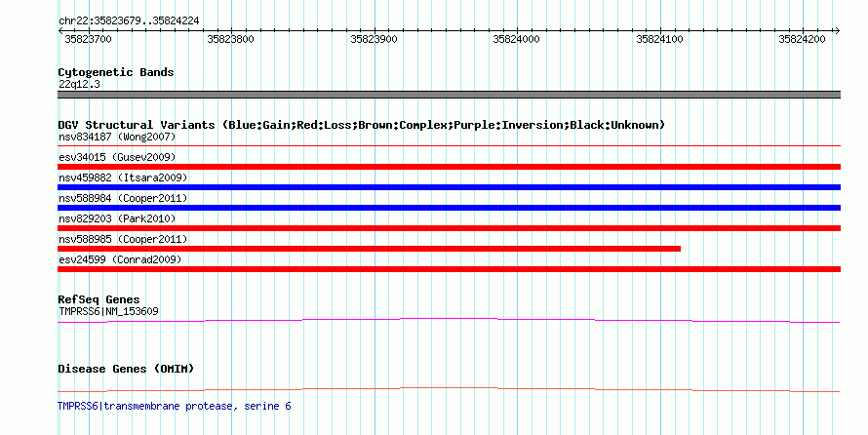Open variant label nsv829203 (Park2010)

click(117, 218)
